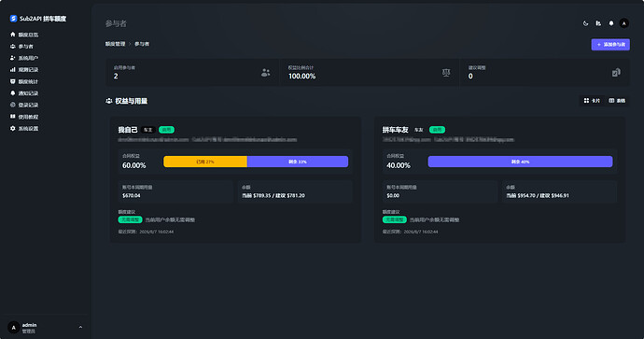Expand the admin account menu chevron
644x339 pixels.
tap(80, 328)
